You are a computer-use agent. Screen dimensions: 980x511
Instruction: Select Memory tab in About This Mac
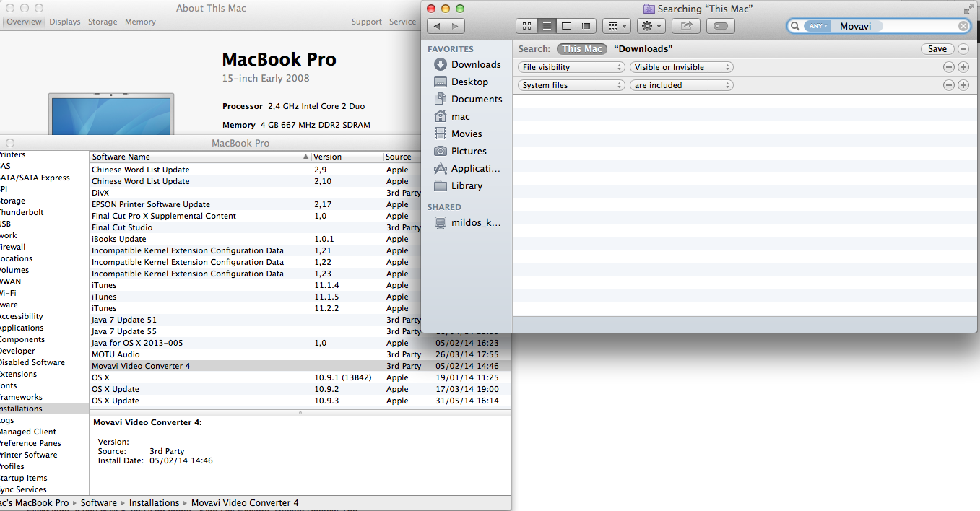(140, 22)
